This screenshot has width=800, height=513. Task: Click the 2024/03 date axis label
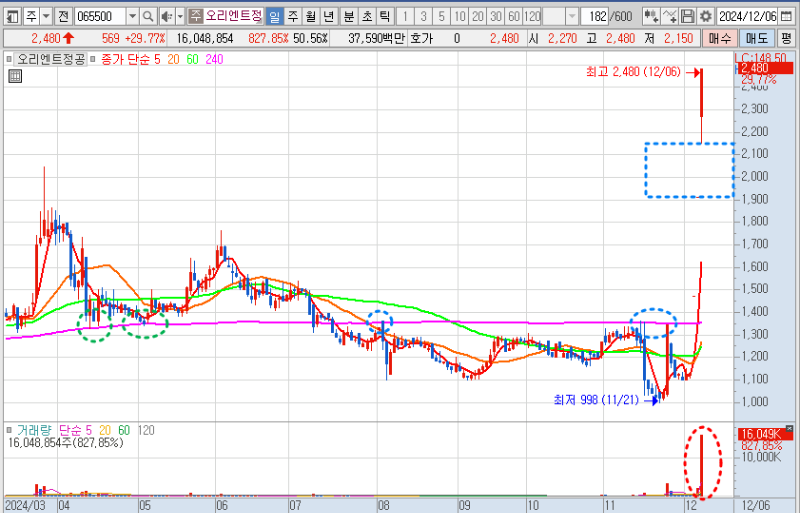point(25,505)
